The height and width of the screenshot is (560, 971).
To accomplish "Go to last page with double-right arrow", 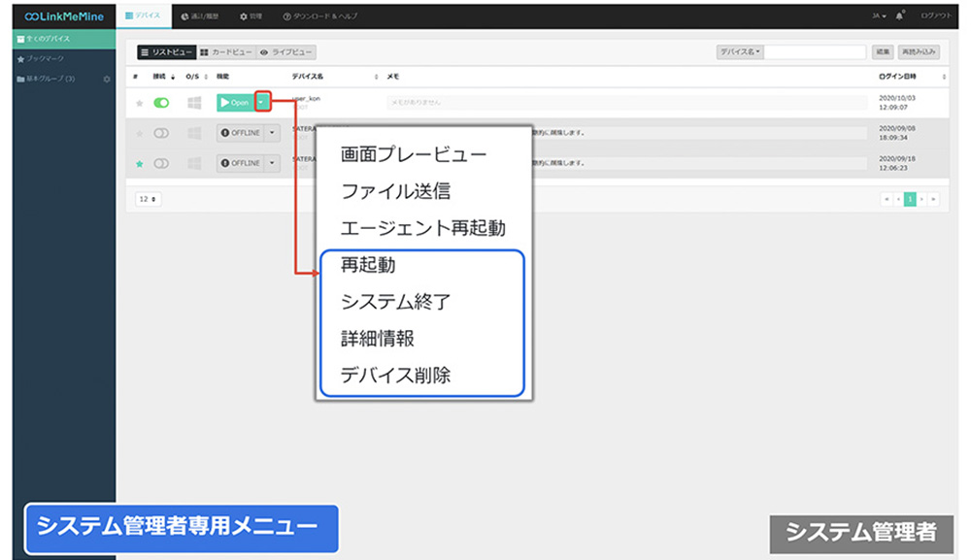I will tap(934, 199).
